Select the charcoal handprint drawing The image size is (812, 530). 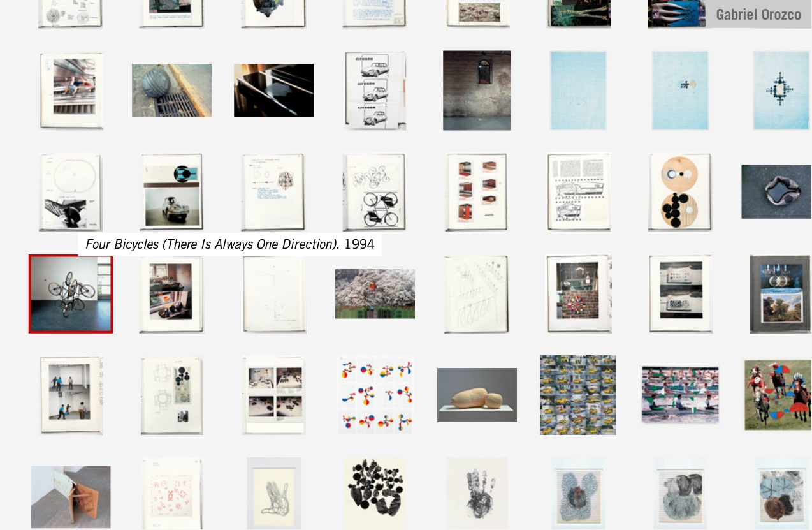click(477, 494)
